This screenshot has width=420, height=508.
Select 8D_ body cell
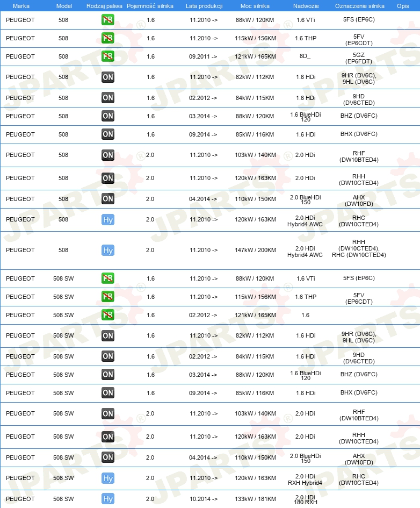click(x=305, y=56)
